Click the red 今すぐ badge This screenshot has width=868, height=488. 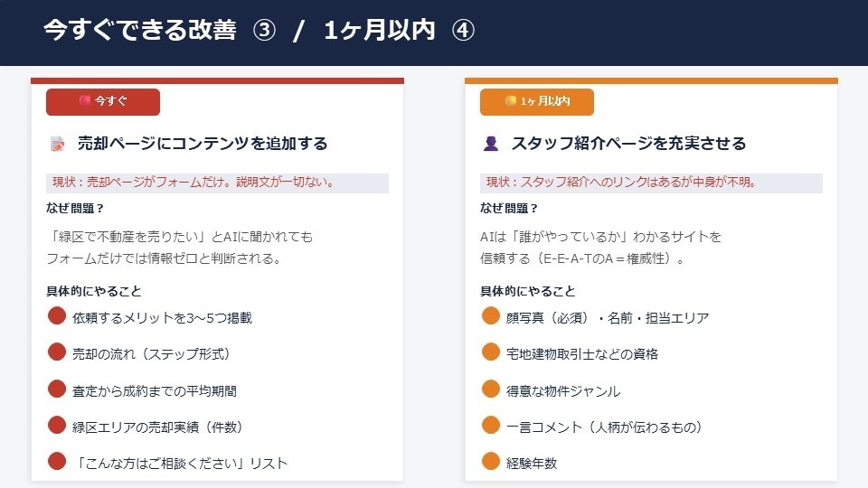tap(103, 102)
